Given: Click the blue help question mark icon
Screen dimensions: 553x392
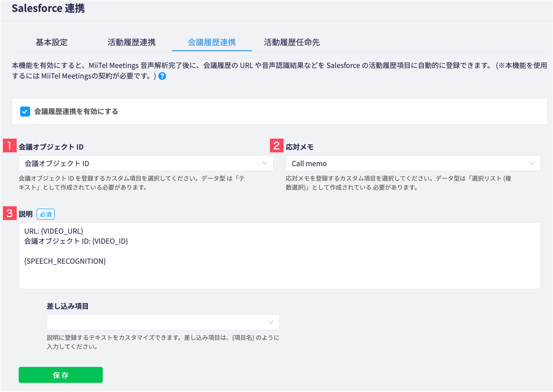Looking at the screenshot, I should [162, 76].
